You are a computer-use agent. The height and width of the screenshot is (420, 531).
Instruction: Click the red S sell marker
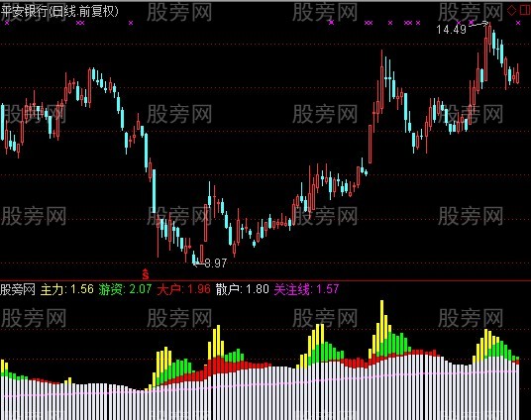coord(146,273)
